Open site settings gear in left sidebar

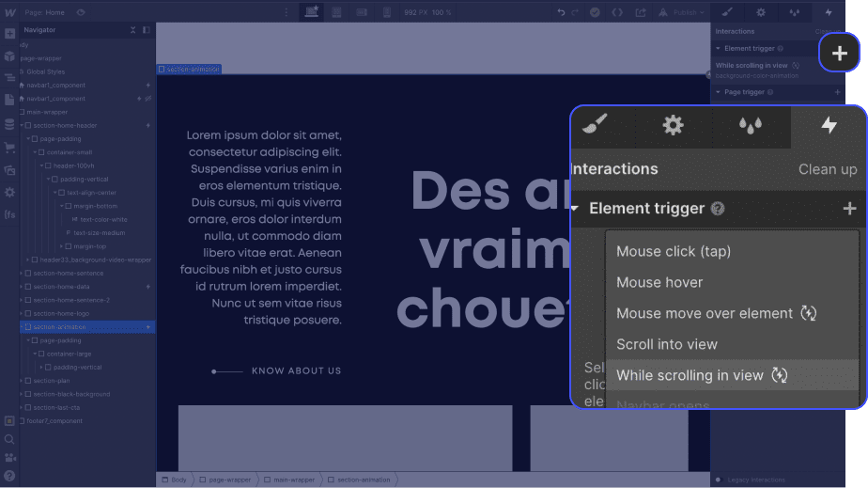[9, 192]
